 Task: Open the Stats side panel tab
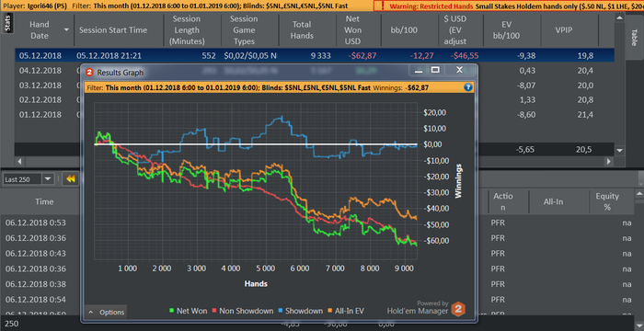7,23
